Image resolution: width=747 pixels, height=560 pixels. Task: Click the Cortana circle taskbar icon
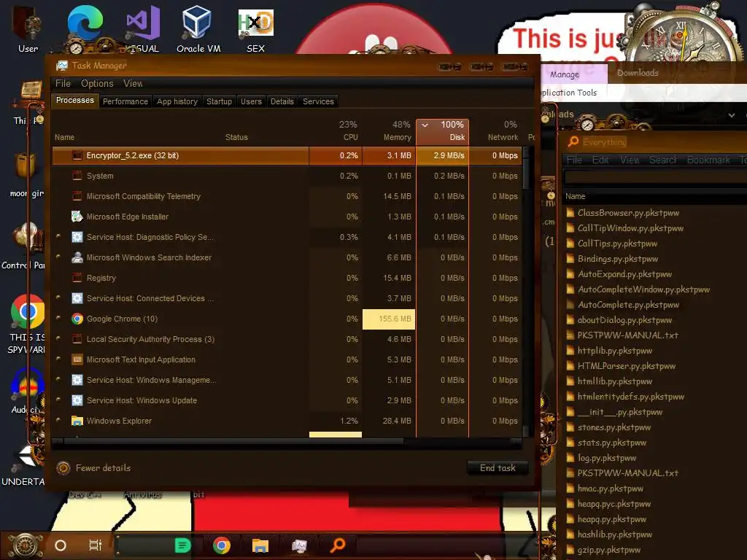tap(61, 545)
